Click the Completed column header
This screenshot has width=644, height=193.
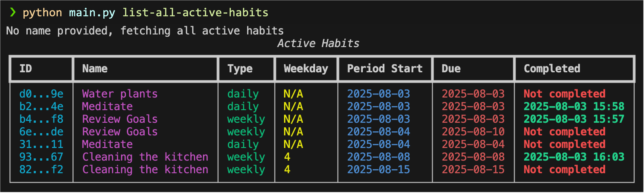click(x=552, y=69)
